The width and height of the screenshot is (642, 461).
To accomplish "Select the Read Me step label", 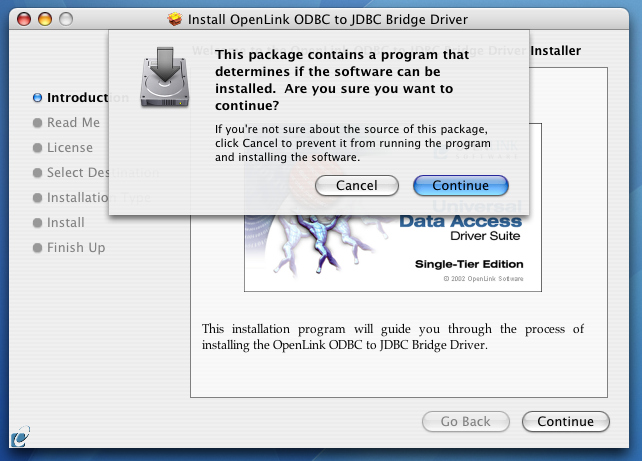I will pyautogui.click(x=73, y=122).
